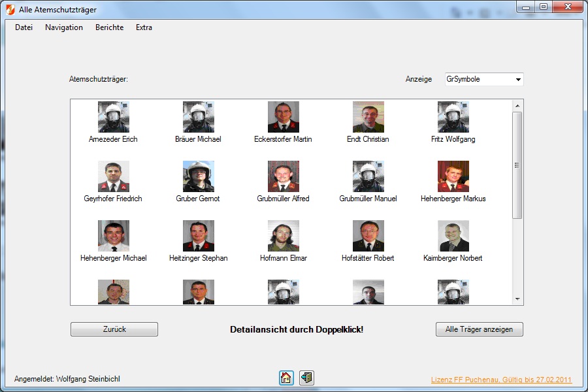
Task: Click the app icon in the title bar
Action: click(x=10, y=9)
